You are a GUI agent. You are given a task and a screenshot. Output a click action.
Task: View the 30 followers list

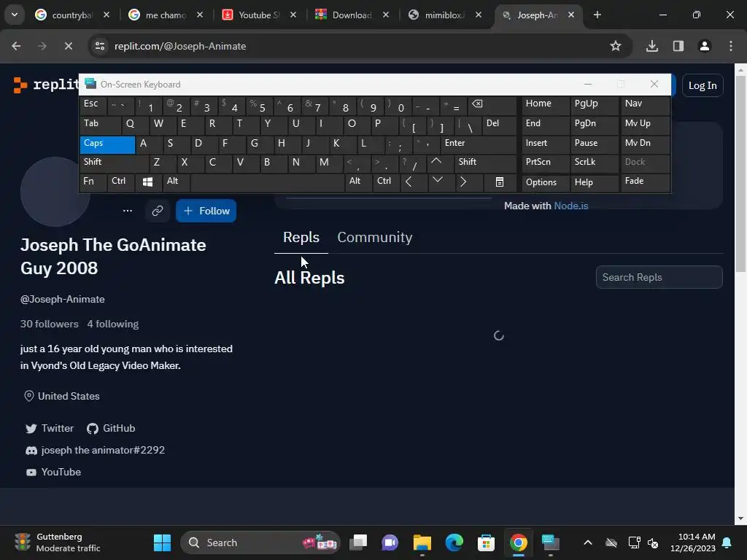[49, 324]
